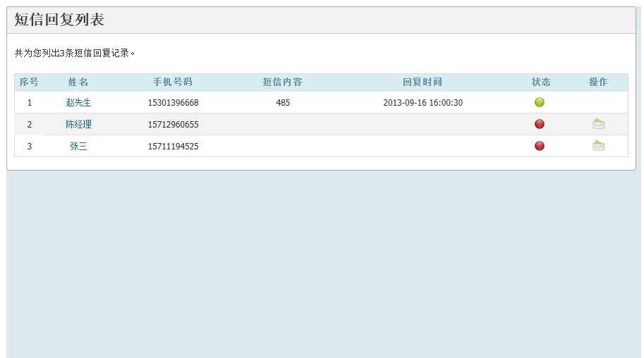
Task: Click the 手机号码 column header
Action: [173, 82]
